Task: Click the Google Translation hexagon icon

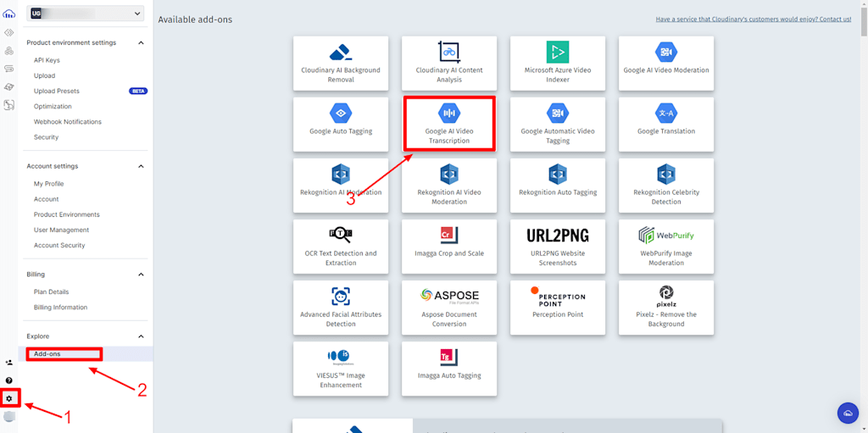Action: click(x=666, y=113)
